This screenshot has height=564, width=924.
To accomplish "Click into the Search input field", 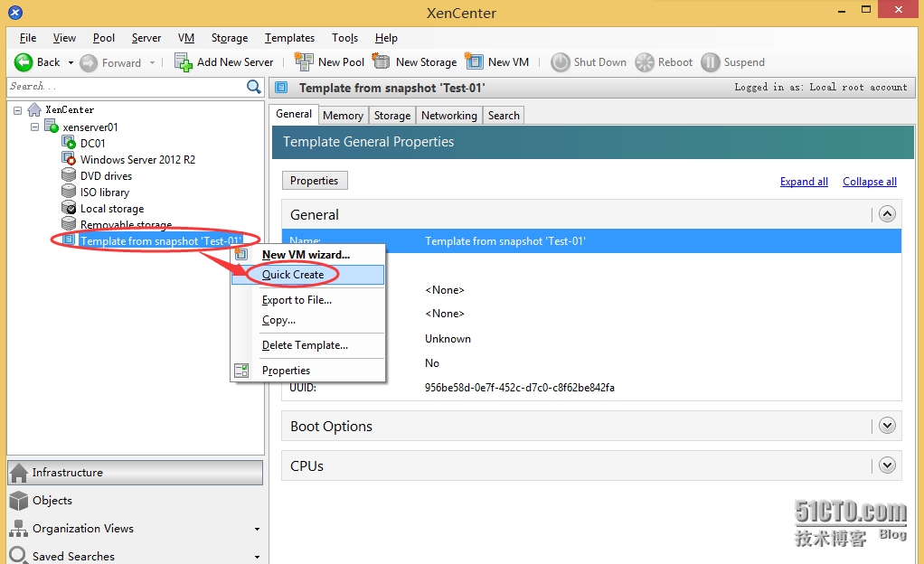I will [x=127, y=87].
